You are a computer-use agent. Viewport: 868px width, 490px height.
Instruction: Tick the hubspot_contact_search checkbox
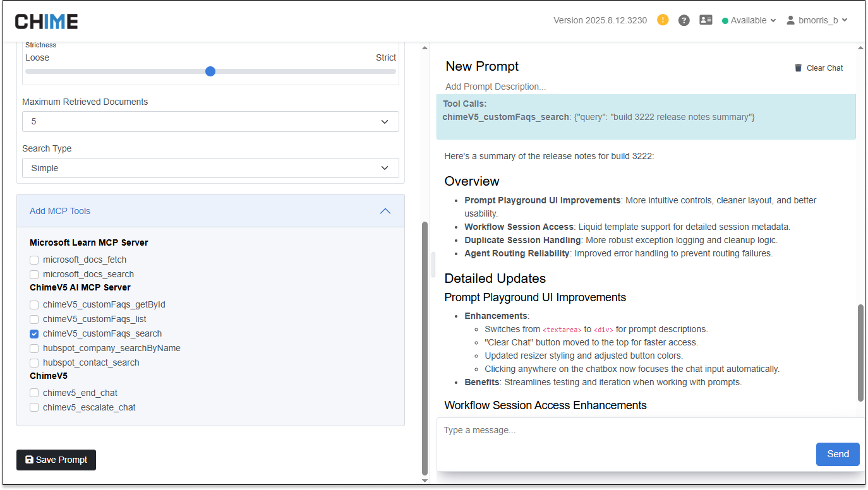(34, 362)
